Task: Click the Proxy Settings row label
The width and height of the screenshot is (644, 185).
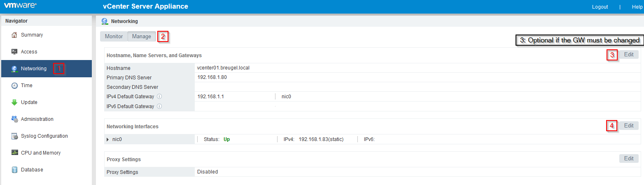Action: 122,172
